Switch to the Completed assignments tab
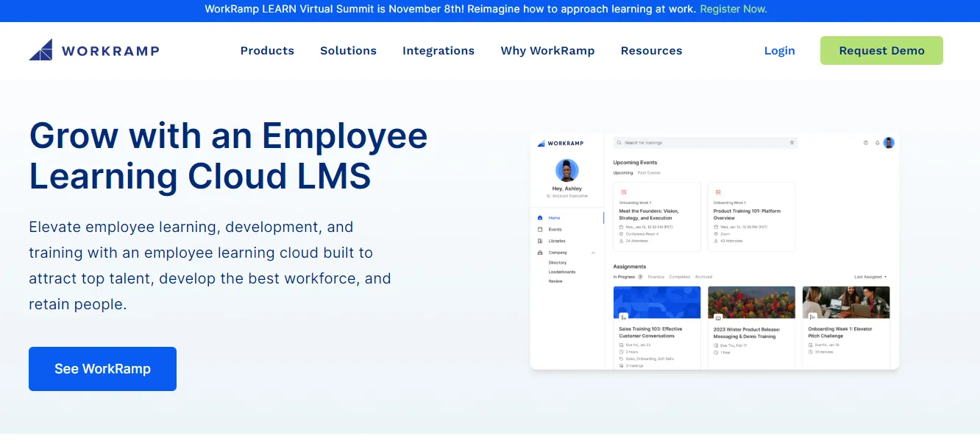The width and height of the screenshot is (980, 447). click(680, 277)
